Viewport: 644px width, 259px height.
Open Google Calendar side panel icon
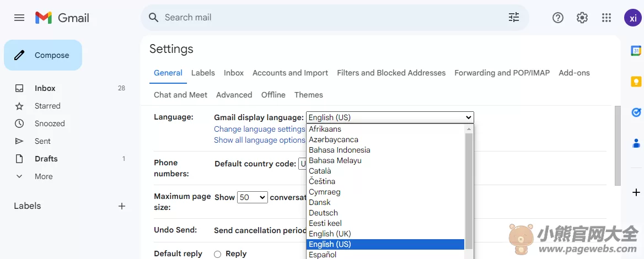[636, 51]
